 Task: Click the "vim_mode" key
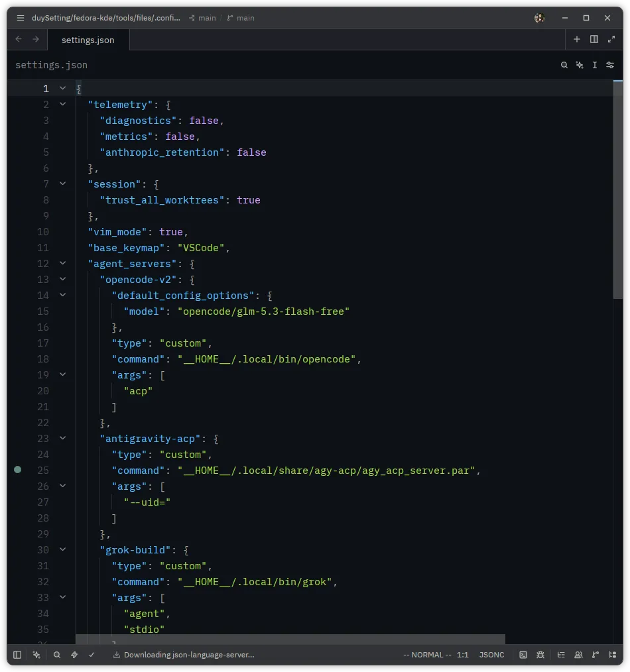117,232
